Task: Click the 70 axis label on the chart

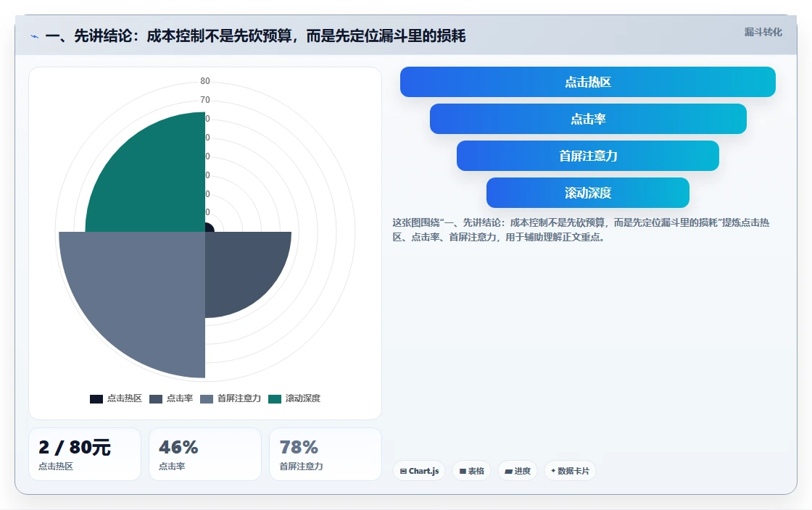Action: point(205,100)
